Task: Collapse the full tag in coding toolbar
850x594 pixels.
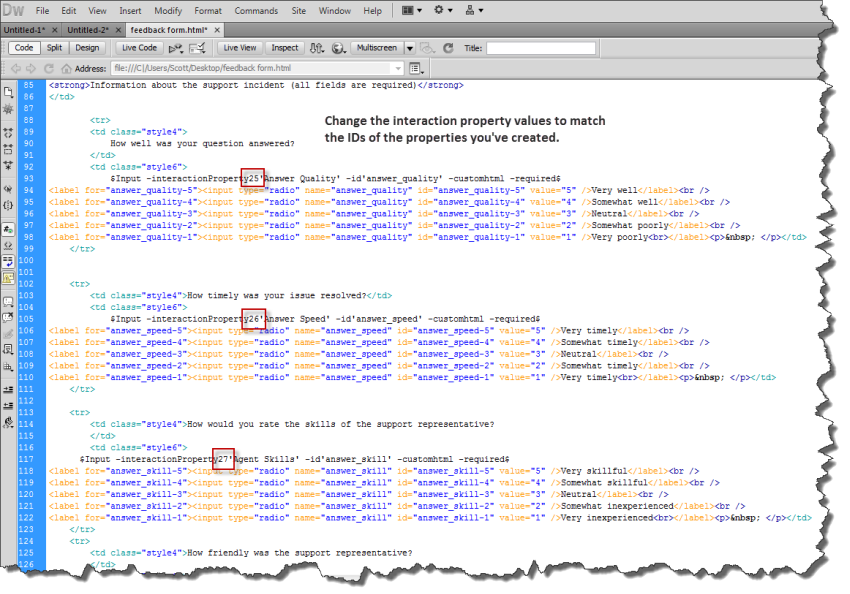Action: 8,133
